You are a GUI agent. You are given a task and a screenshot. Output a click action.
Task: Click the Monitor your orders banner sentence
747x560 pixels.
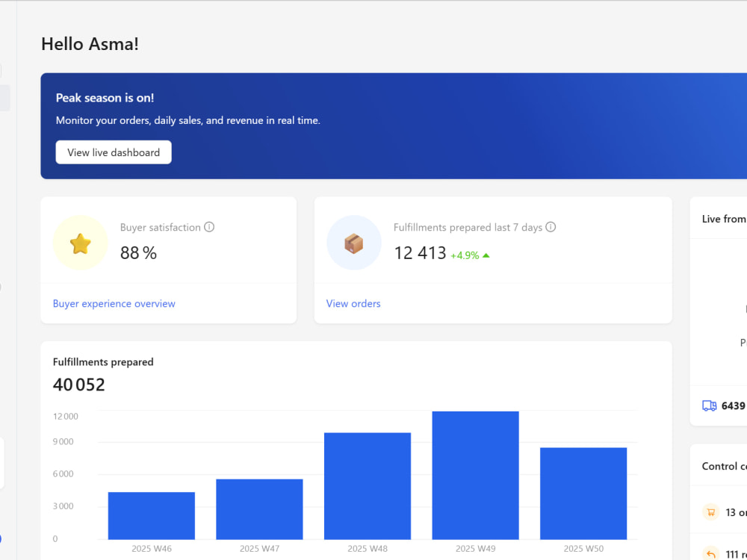187,120
